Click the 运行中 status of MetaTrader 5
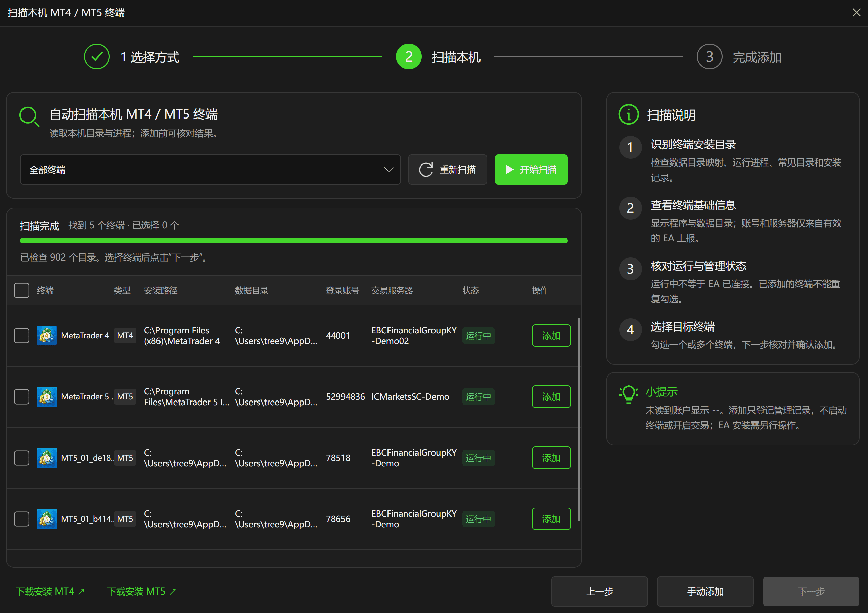868x613 pixels. click(x=478, y=397)
